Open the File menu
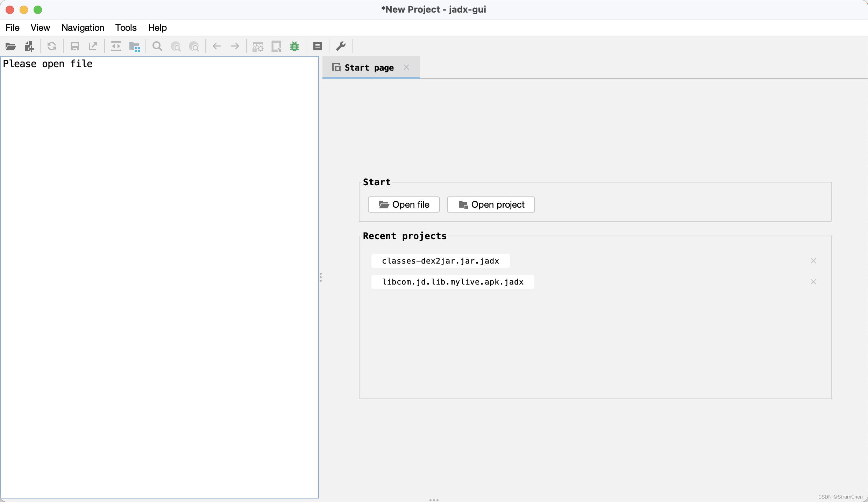 point(13,28)
